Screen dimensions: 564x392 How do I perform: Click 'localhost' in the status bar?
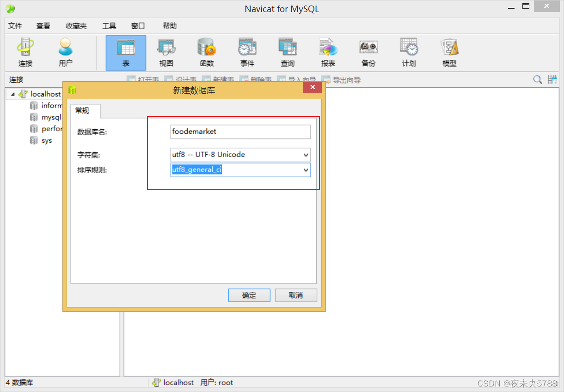178,383
